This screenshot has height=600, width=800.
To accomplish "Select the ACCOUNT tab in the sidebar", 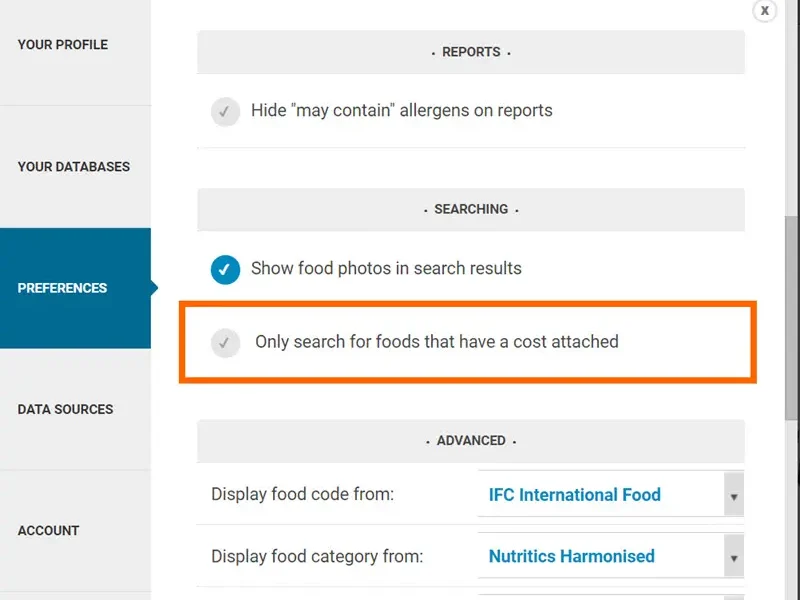I will pyautogui.click(x=47, y=531).
